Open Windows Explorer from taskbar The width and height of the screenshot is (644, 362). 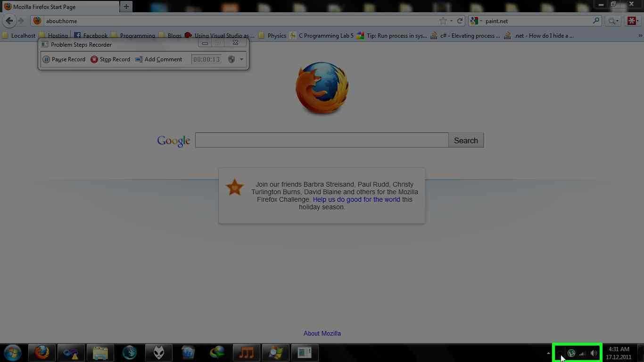click(100, 353)
